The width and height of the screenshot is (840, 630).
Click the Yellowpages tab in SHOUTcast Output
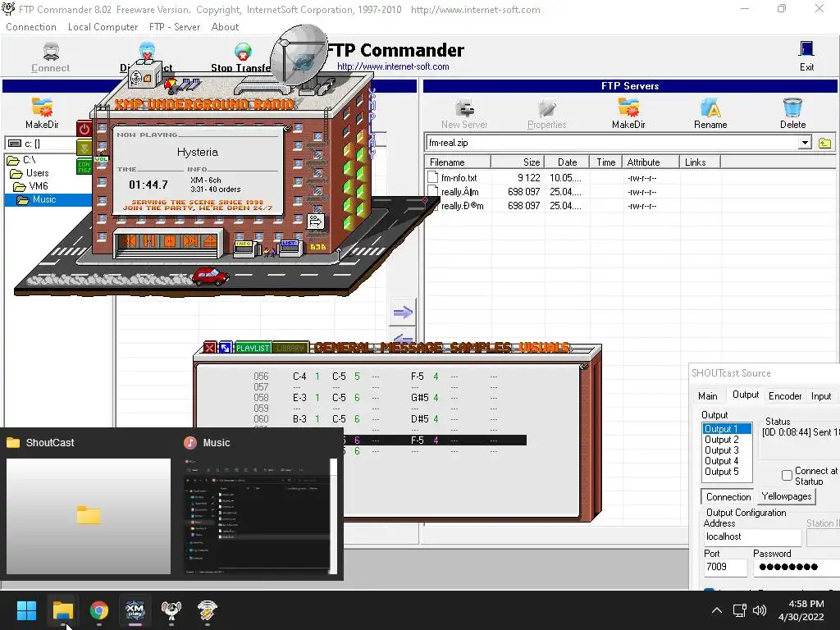(x=787, y=496)
